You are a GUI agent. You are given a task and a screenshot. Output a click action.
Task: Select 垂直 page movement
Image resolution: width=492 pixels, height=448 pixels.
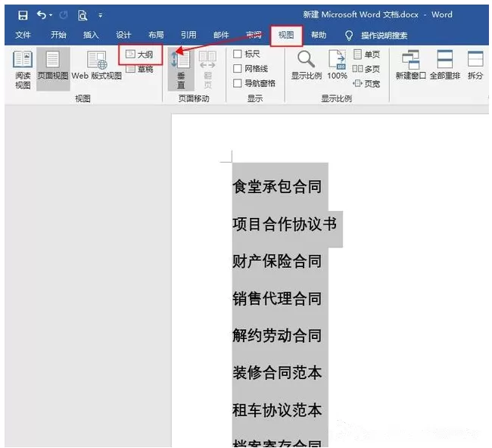point(181,70)
